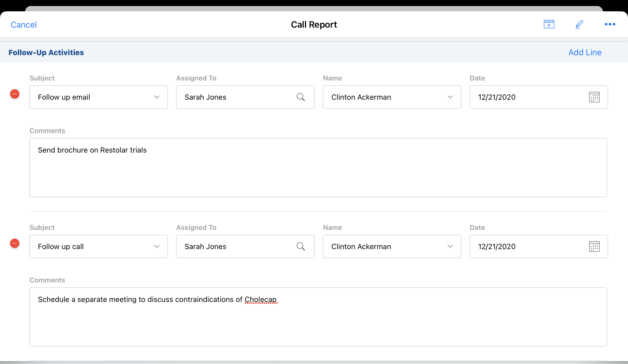Expand the Follow up call subject dropdown
The height and width of the screenshot is (364, 628).
(x=156, y=246)
